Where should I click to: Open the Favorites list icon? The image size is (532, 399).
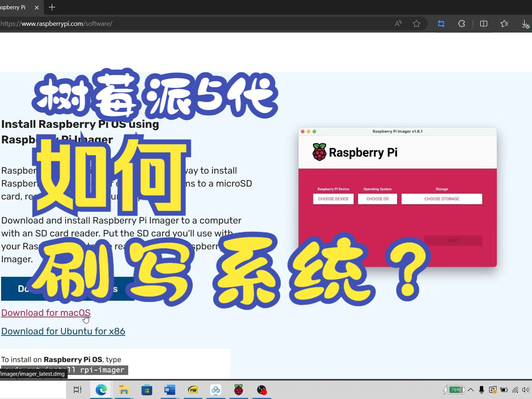pos(504,24)
